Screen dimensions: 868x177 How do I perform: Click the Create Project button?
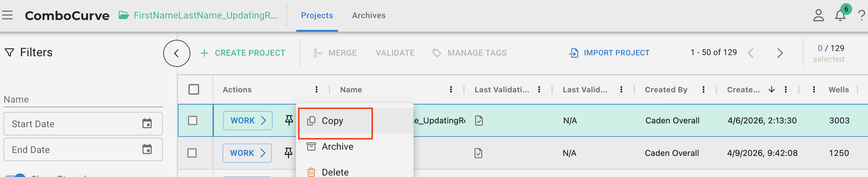pos(243,53)
